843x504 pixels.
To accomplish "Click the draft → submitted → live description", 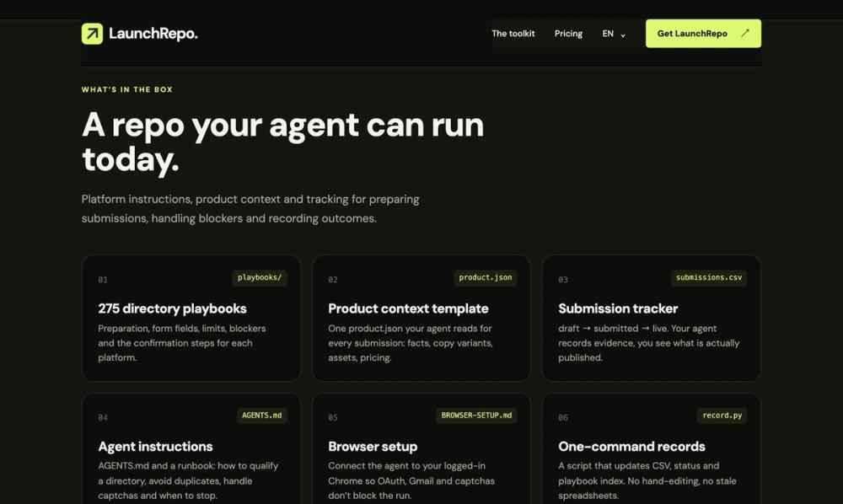I will click(x=649, y=343).
